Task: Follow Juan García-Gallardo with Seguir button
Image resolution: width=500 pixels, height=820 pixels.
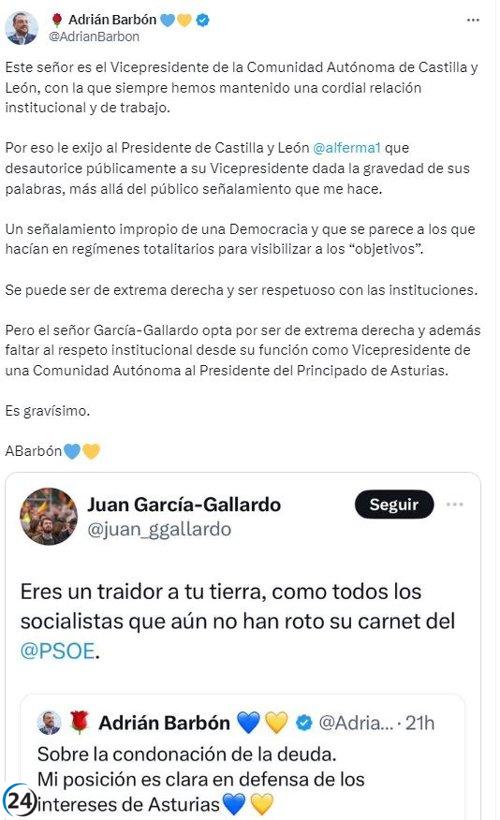Action: (x=394, y=504)
